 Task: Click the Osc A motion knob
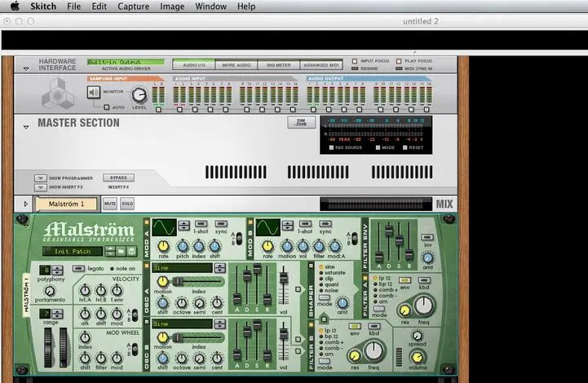(162, 281)
